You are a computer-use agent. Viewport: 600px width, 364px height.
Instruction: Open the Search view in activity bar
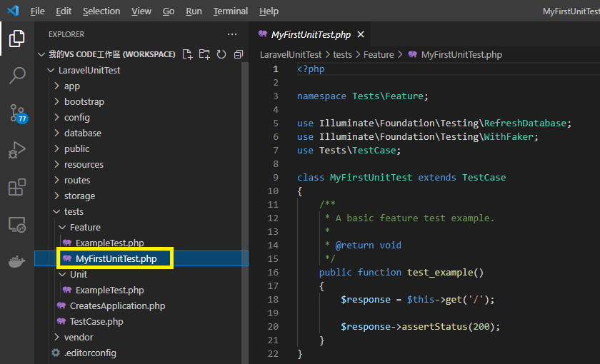(x=17, y=76)
